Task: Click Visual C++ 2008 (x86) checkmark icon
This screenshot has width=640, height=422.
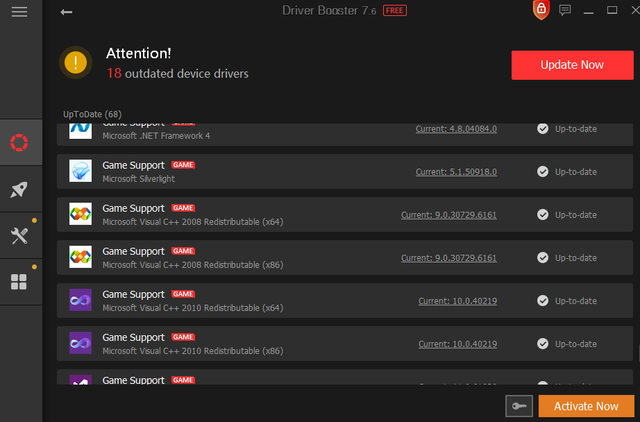Action: click(x=542, y=258)
